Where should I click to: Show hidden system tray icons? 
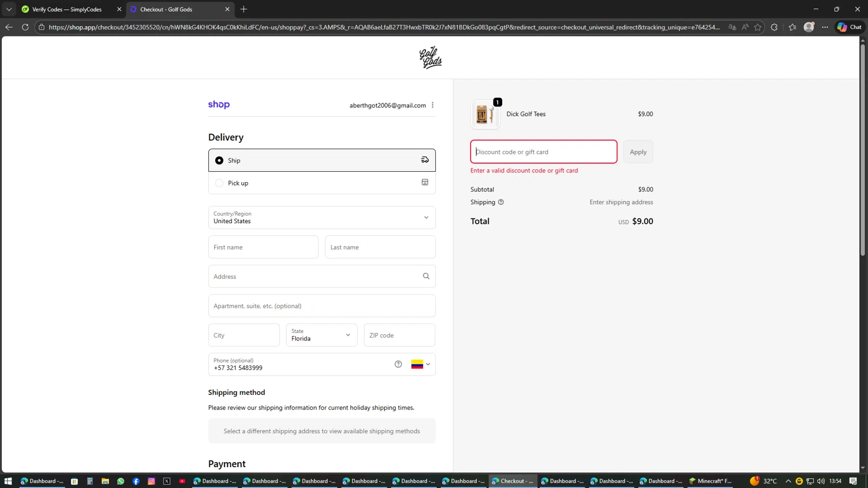[788, 481]
